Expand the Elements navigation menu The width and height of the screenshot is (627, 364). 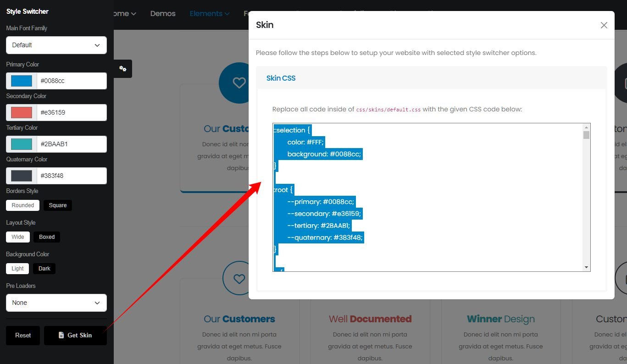click(x=210, y=14)
